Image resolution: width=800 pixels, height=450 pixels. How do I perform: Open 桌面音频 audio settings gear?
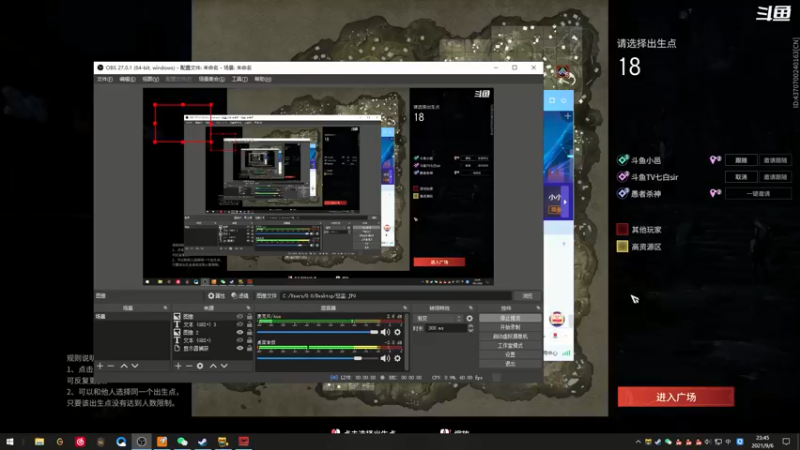397,358
